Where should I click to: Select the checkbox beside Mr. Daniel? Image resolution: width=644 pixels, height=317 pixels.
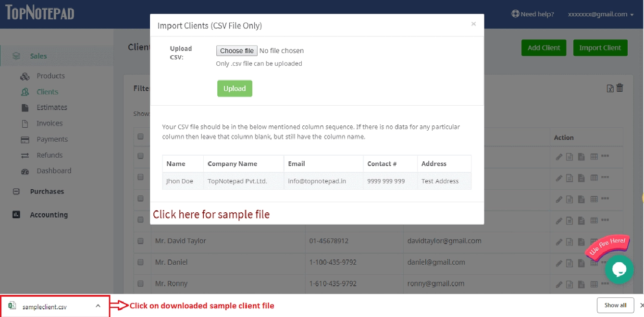(141, 262)
